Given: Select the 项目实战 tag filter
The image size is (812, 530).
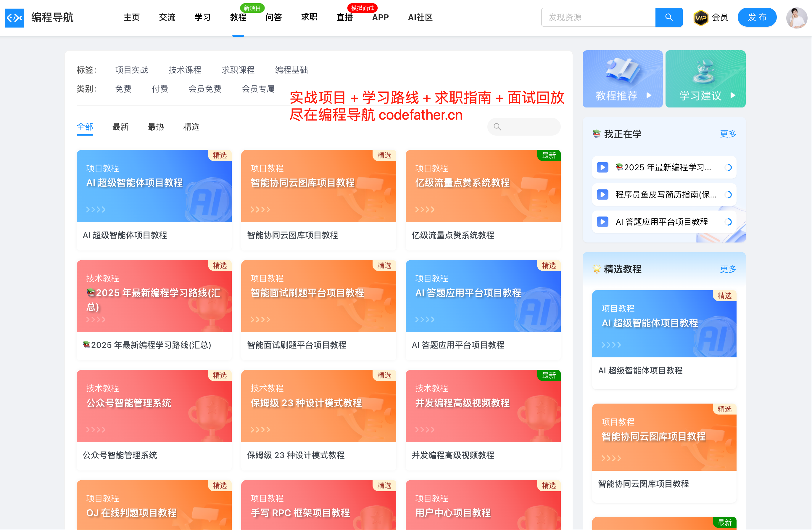Looking at the screenshot, I should click(131, 70).
